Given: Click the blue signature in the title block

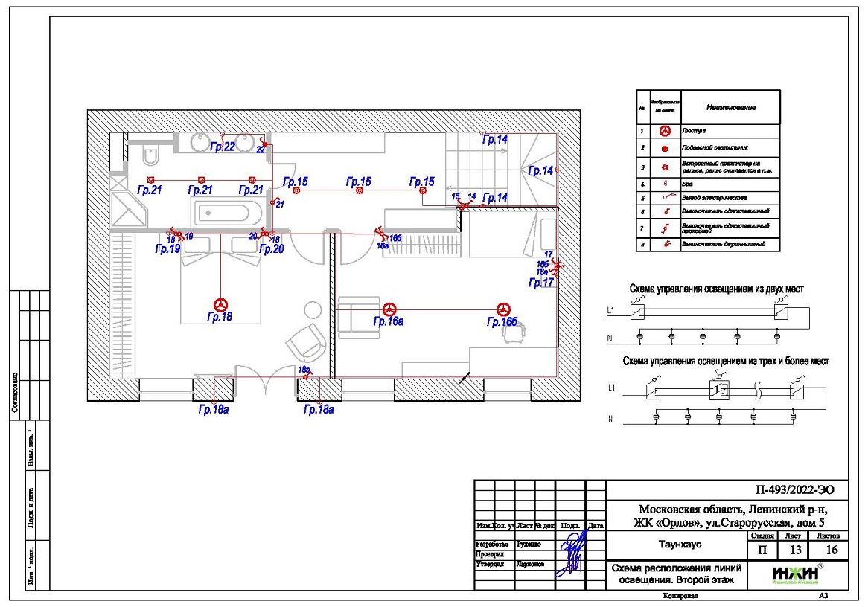Looking at the screenshot, I should (572, 554).
